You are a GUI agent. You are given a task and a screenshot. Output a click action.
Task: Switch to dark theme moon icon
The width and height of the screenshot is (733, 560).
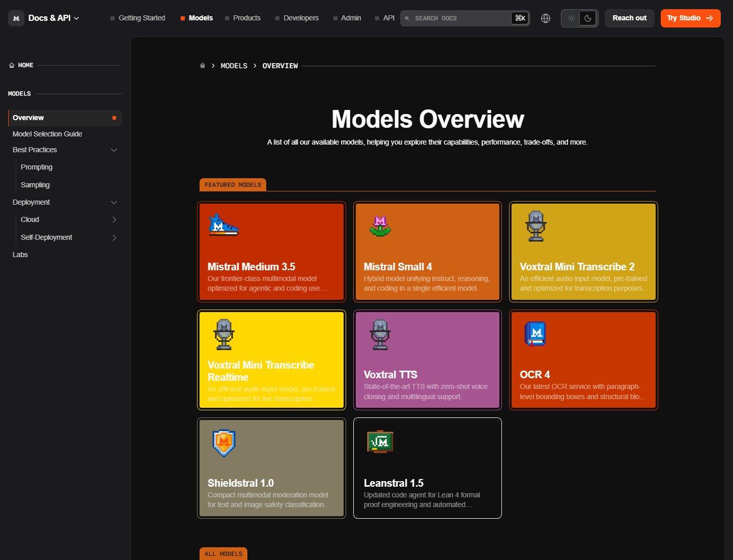(588, 18)
